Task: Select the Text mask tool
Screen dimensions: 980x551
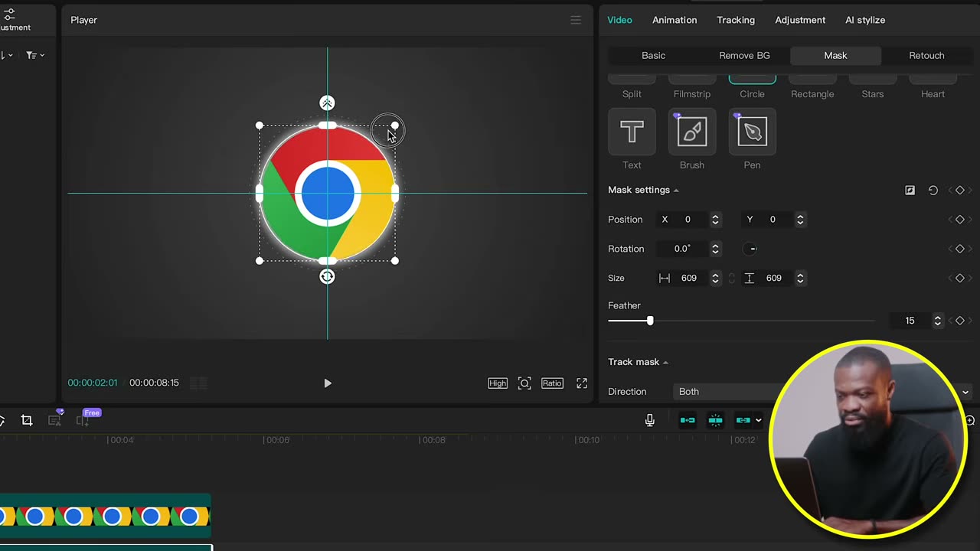Action: [632, 132]
